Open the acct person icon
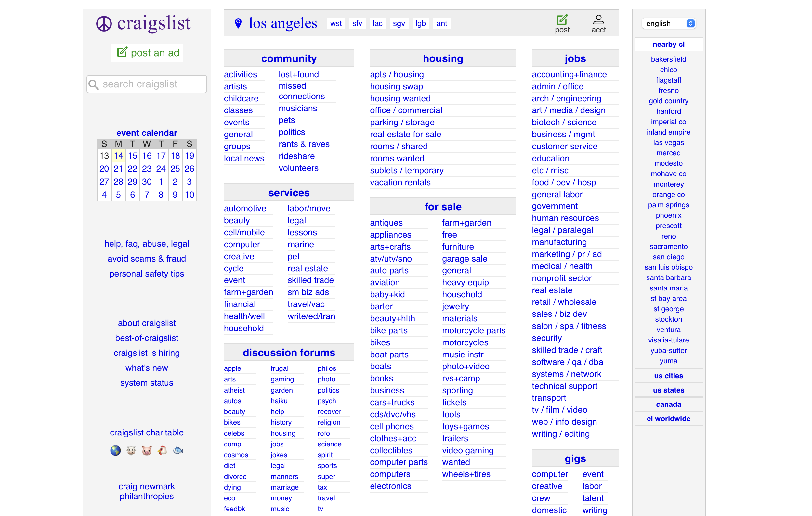Screen dimensions: 812x516 598,20
